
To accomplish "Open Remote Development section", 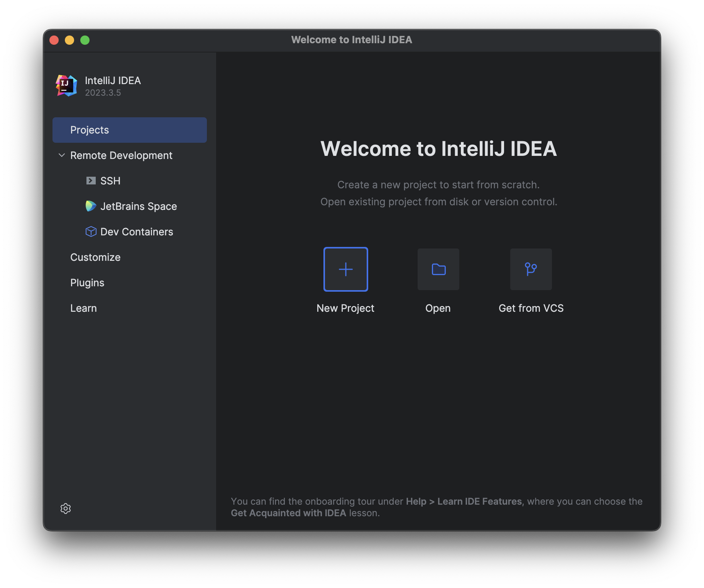I will click(121, 155).
